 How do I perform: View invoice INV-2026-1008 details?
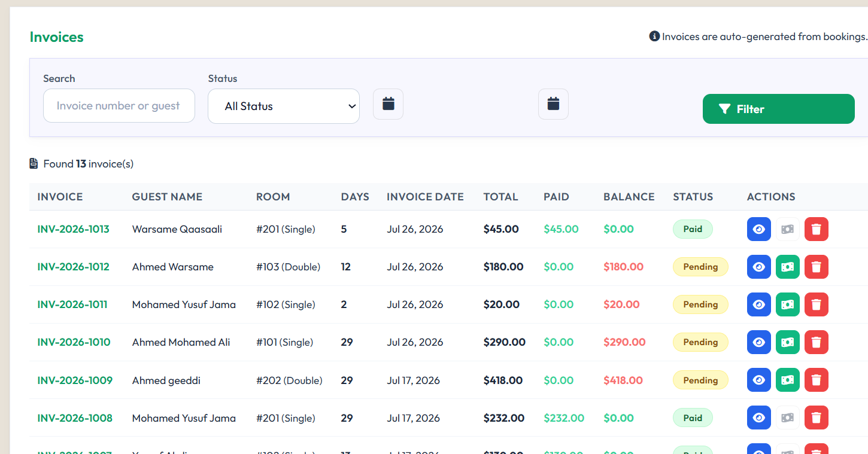pos(759,418)
